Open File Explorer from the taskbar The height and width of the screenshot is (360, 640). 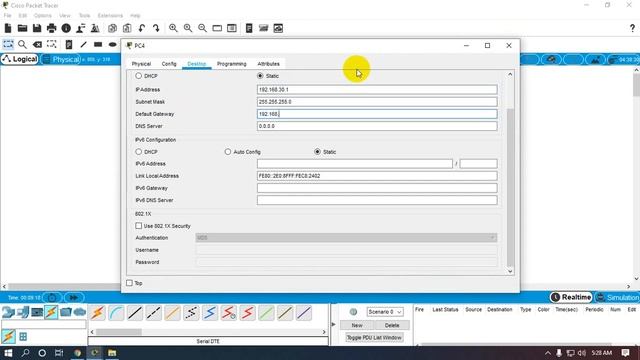click(x=112, y=353)
